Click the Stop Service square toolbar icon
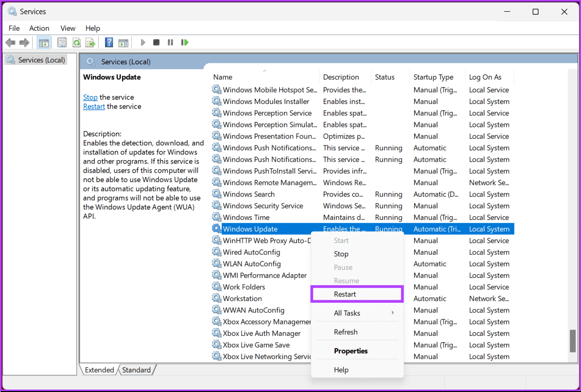The height and width of the screenshot is (392, 581). pos(156,42)
